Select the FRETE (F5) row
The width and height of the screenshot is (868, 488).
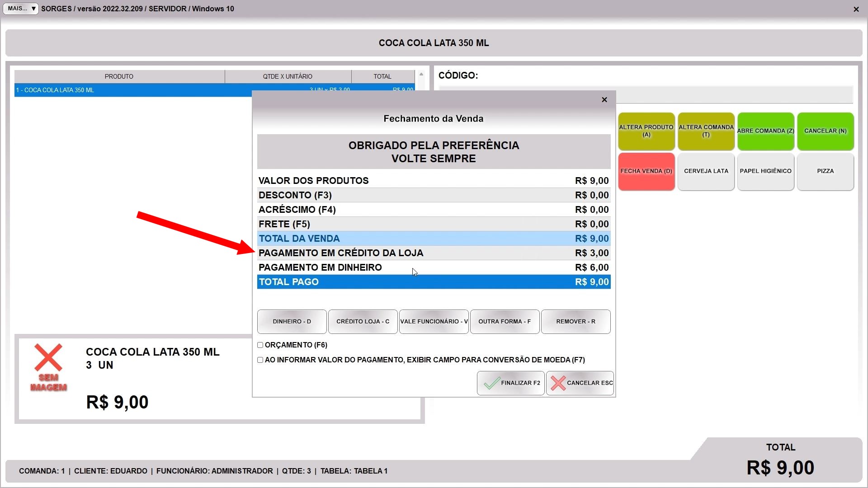pyautogui.click(x=434, y=224)
